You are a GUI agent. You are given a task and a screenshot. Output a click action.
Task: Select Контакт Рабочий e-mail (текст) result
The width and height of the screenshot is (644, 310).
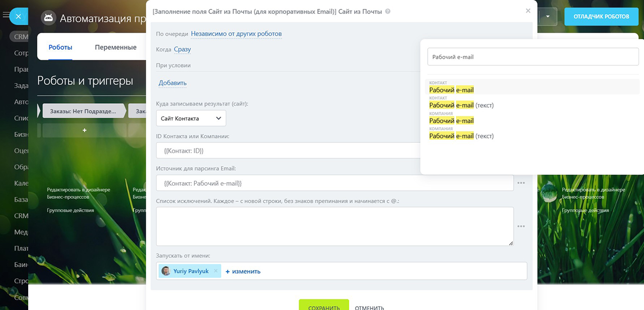coord(461,105)
